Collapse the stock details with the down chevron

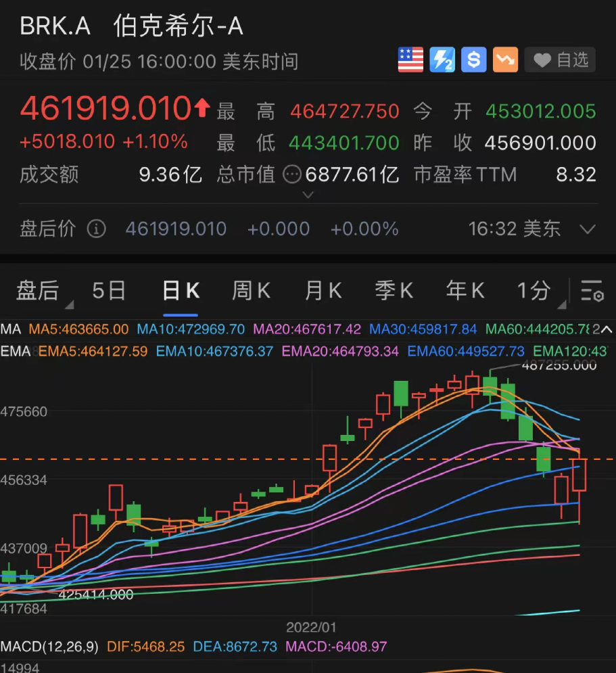point(308,195)
